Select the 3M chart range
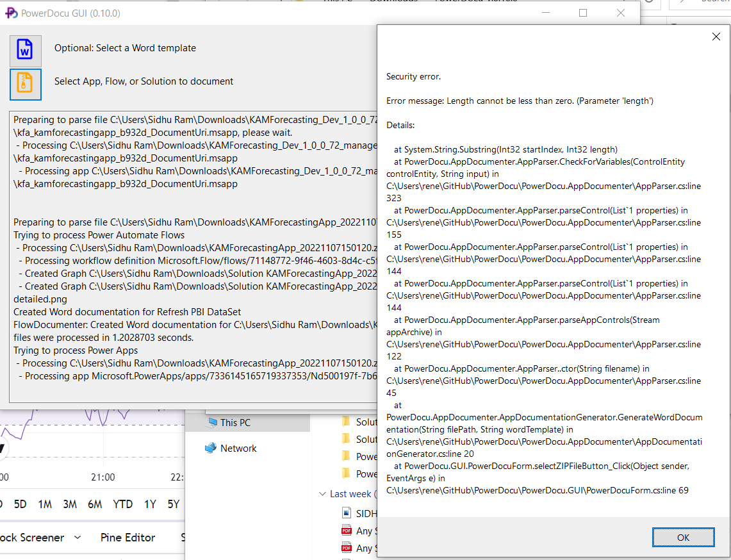This screenshot has width=731, height=560. 70,504
